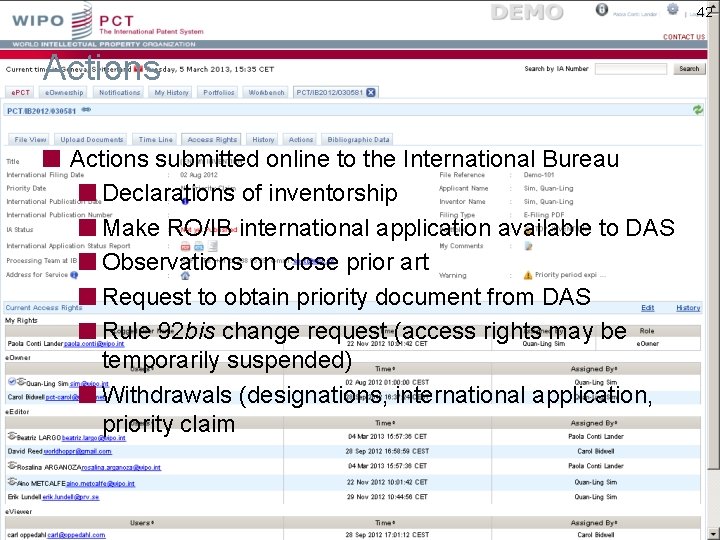Click the Search by IA Number field
Screen dimensions: 720x540
coord(631,69)
